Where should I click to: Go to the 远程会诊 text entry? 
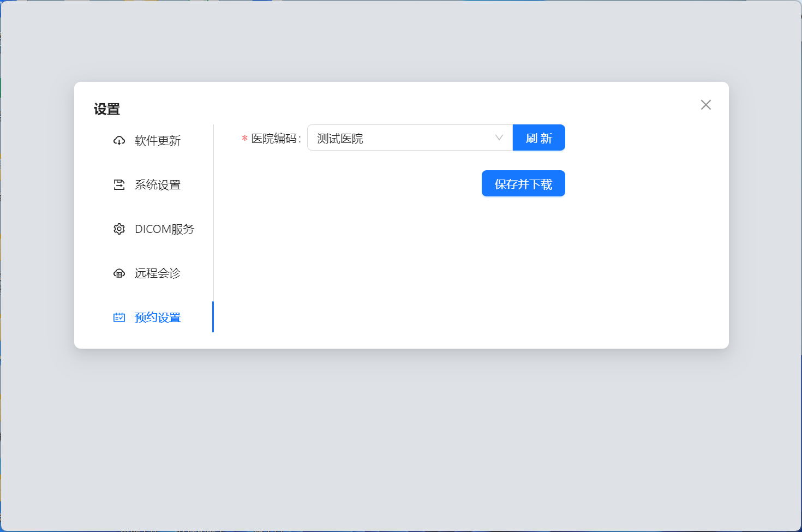(x=157, y=273)
